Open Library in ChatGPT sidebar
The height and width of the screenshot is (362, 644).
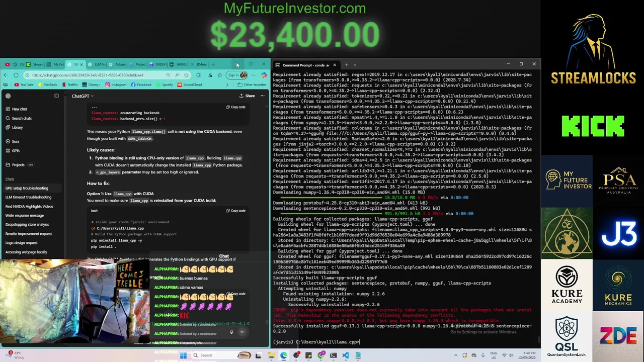click(x=14, y=127)
